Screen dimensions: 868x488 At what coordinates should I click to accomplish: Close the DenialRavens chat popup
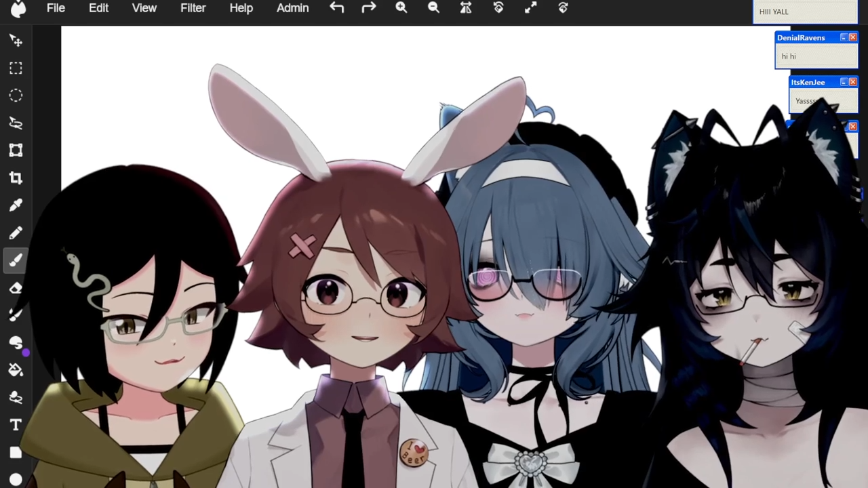click(x=853, y=37)
